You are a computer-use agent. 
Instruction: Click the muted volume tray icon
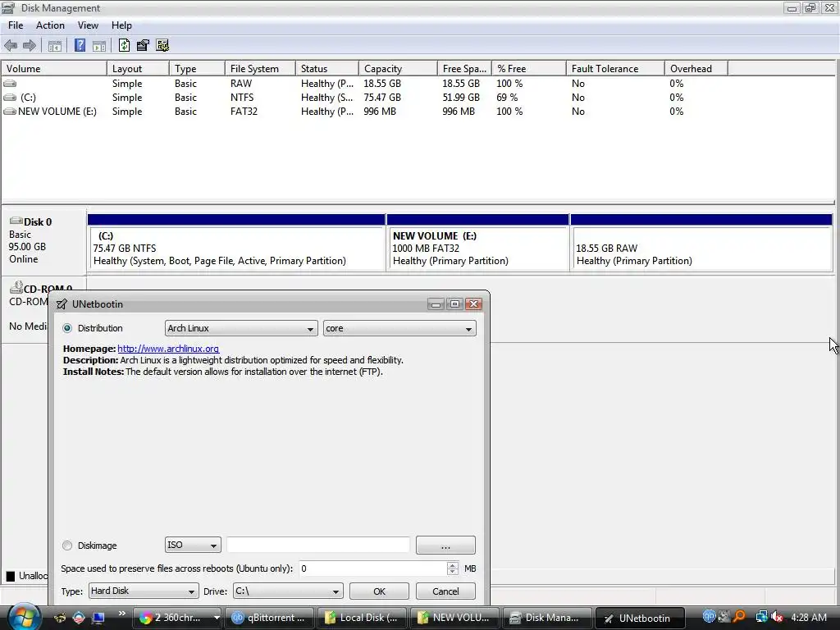pos(777,617)
